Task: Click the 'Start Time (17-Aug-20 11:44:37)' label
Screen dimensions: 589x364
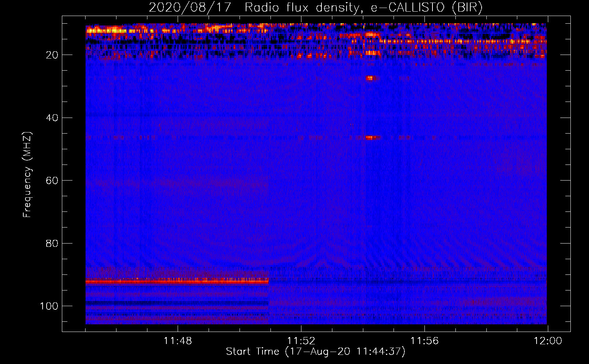Action: [316, 352]
